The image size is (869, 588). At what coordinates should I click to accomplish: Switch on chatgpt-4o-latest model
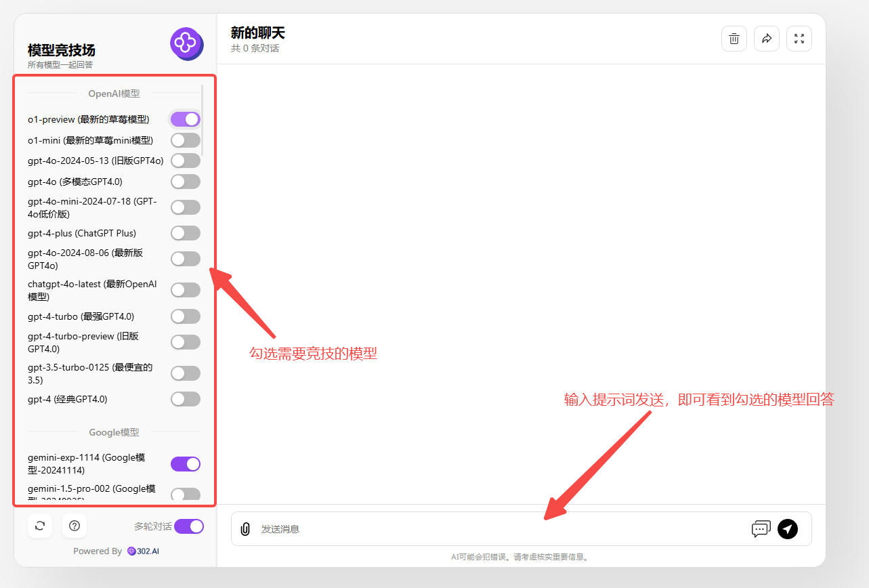[186, 290]
